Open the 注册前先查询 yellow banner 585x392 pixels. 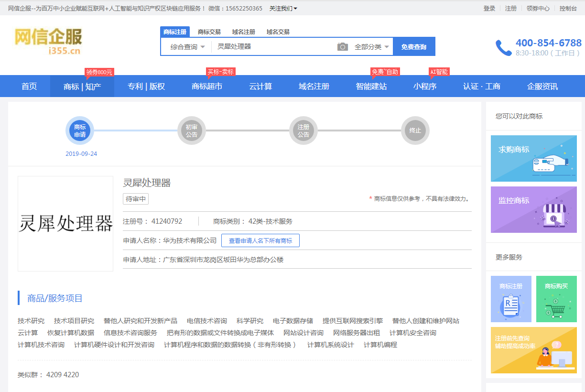[x=534, y=350]
